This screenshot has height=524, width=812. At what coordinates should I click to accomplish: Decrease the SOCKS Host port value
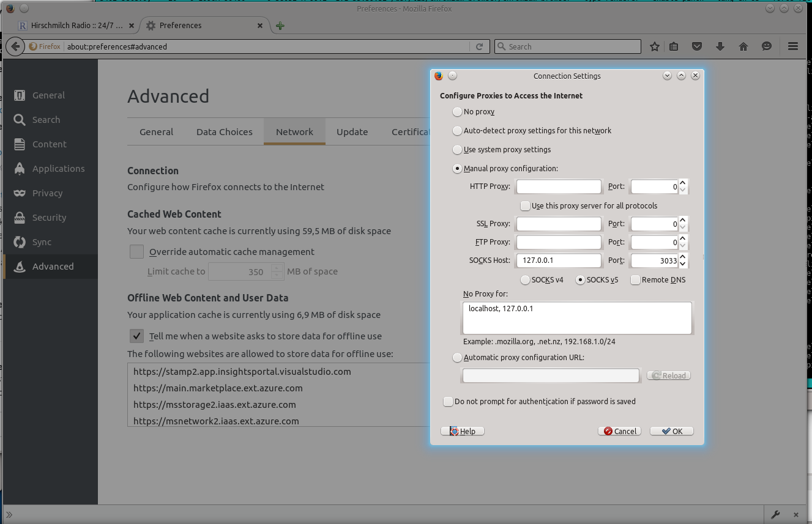[683, 264]
